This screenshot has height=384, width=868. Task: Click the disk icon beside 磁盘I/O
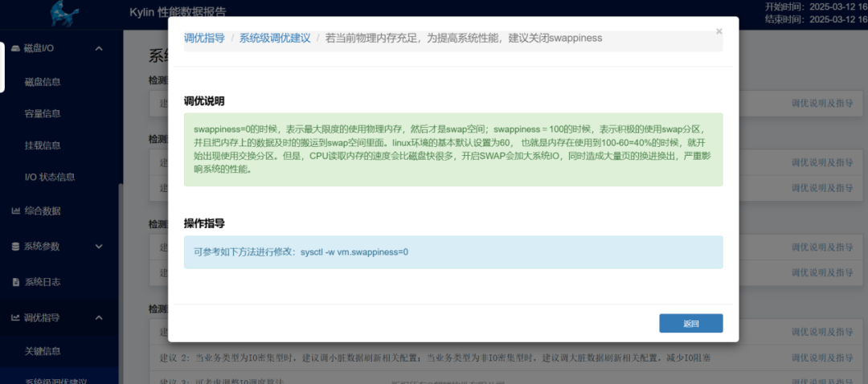tap(15, 48)
